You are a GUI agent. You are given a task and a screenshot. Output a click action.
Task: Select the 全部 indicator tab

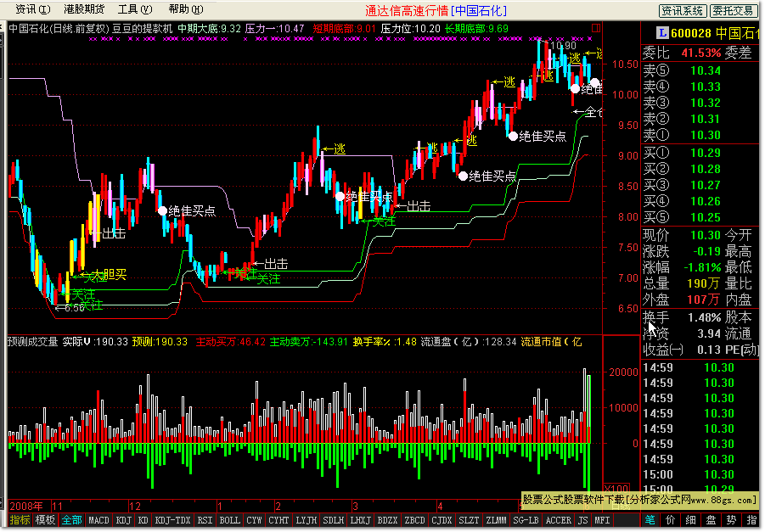click(x=71, y=520)
